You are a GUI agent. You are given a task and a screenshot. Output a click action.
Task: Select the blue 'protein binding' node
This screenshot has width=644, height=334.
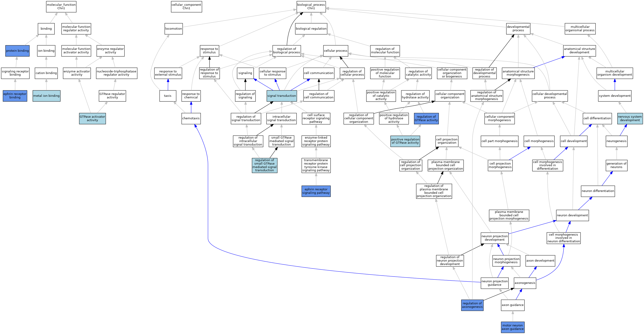[17, 51]
